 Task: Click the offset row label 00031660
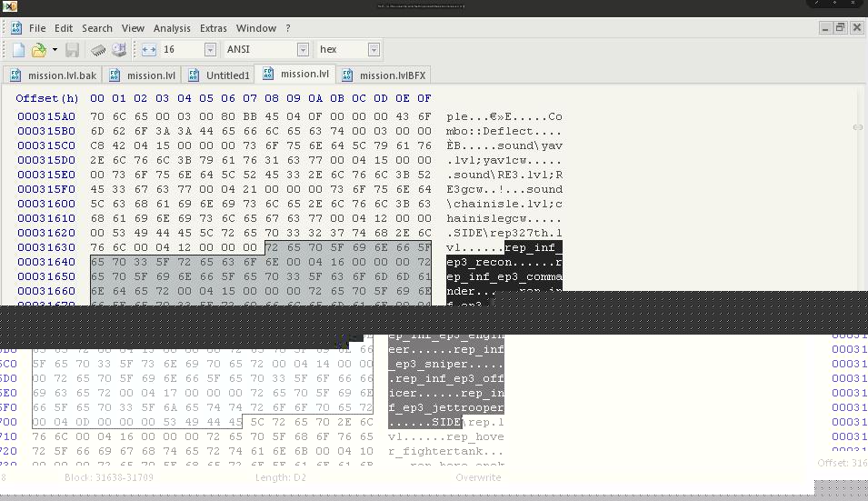point(46,291)
